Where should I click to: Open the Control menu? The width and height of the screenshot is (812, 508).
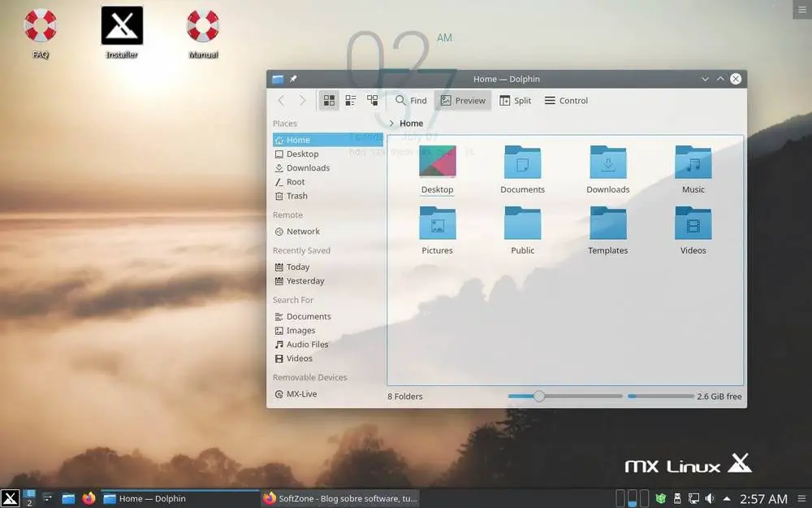tap(566, 101)
